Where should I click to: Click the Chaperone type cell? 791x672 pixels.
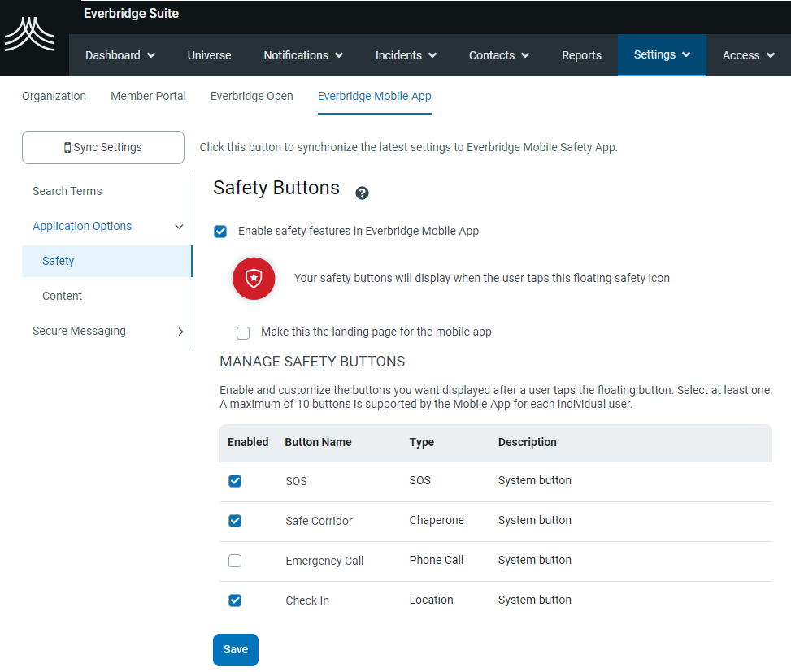437,520
